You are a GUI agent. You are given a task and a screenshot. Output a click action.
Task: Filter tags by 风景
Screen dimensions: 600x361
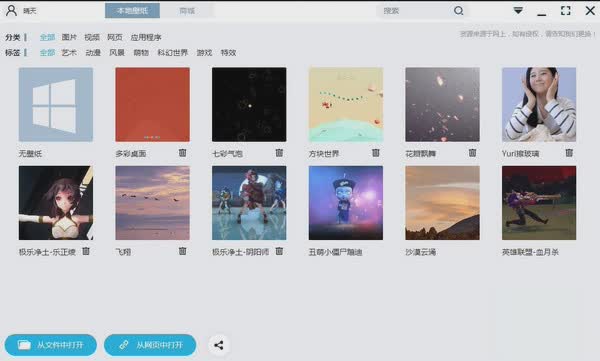pyautogui.click(x=117, y=52)
